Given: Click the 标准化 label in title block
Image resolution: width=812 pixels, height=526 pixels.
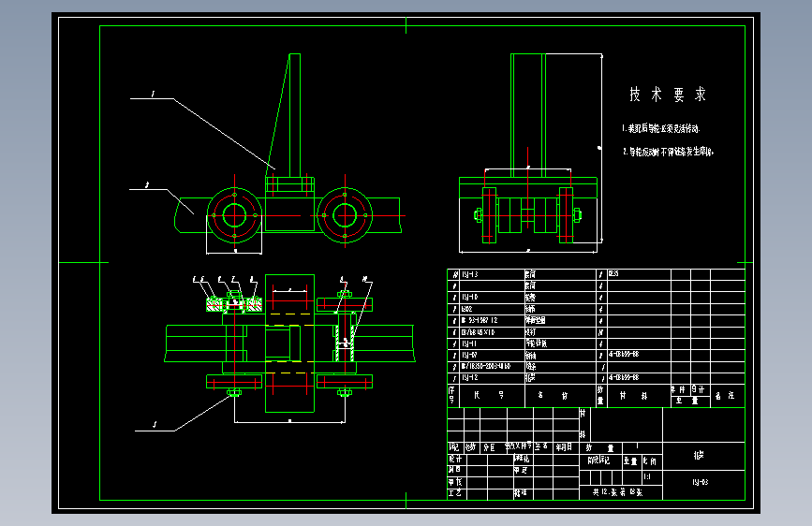Looking at the screenshot, I should 522,459.
